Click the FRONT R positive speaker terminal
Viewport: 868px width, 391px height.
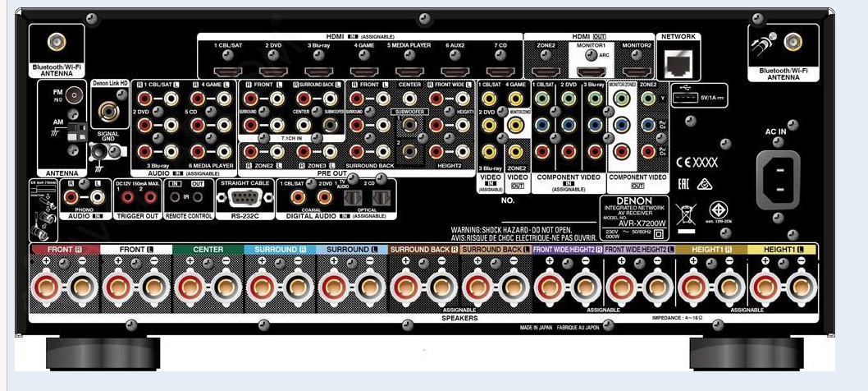[45, 287]
